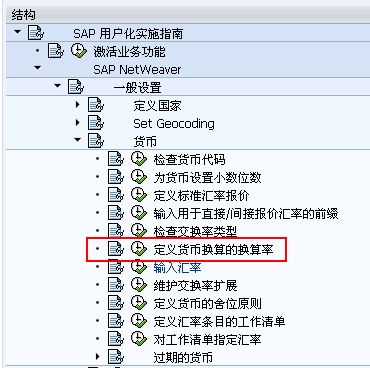
Task: Expand the 过期的货币 node
Action: [98, 357]
